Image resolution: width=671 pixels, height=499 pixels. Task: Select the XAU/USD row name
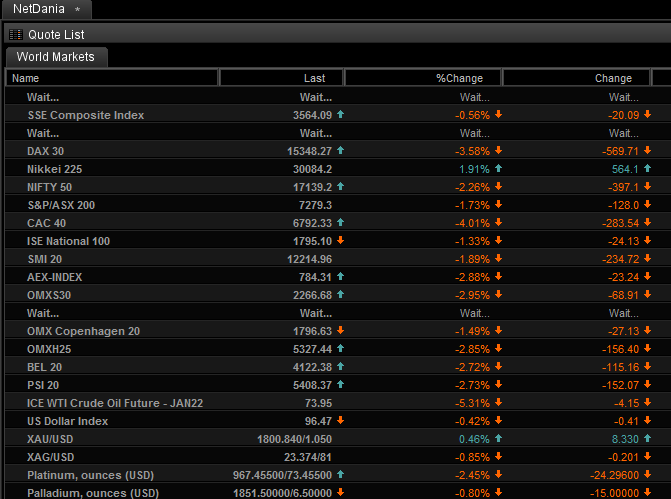click(50, 439)
